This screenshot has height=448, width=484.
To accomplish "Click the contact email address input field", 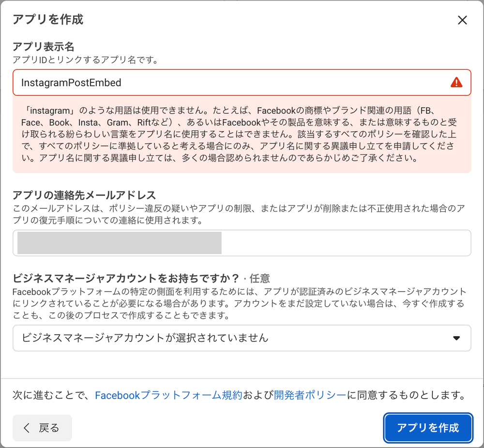I will tap(242, 243).
